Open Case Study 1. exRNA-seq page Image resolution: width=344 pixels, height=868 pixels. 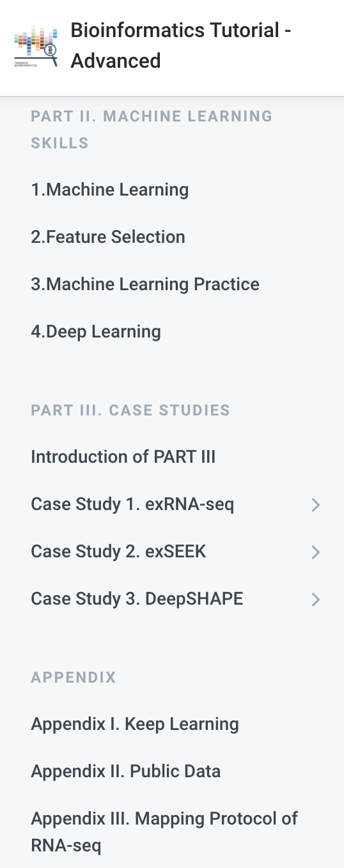pyautogui.click(x=132, y=504)
